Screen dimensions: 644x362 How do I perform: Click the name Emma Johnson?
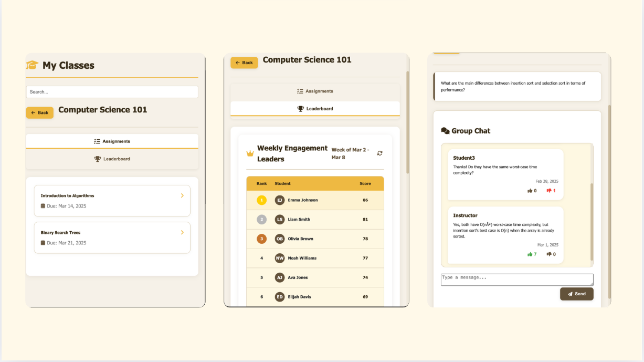point(303,200)
